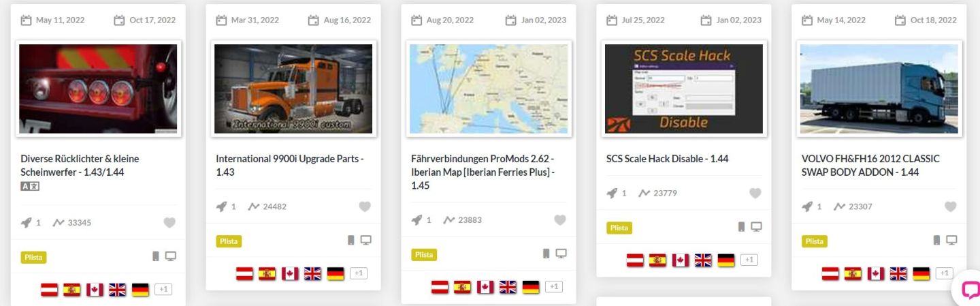Expand +1 more languages on Diverse Rücklichter card
980x306 pixels.
tap(163, 290)
